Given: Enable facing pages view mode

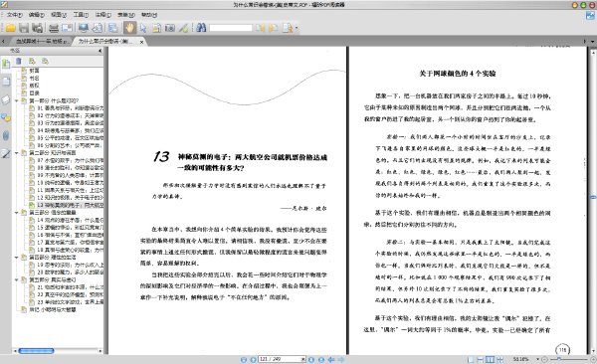Looking at the screenshot, I should click(490, 359).
